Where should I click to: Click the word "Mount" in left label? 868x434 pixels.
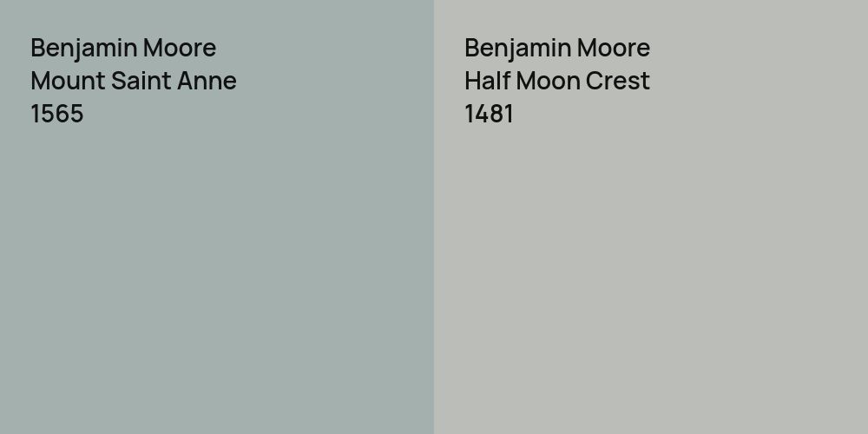(68, 81)
